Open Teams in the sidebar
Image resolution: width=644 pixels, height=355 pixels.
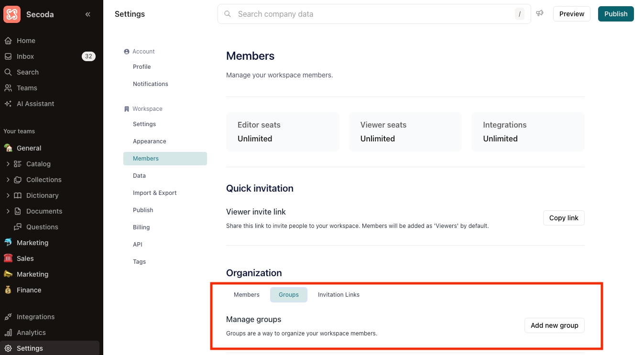pos(27,88)
